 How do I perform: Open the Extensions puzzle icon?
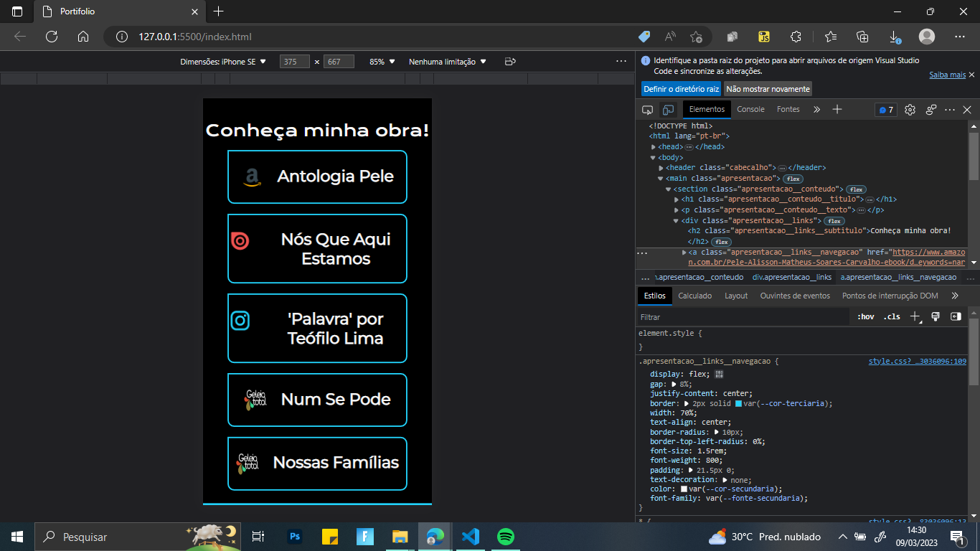(796, 37)
